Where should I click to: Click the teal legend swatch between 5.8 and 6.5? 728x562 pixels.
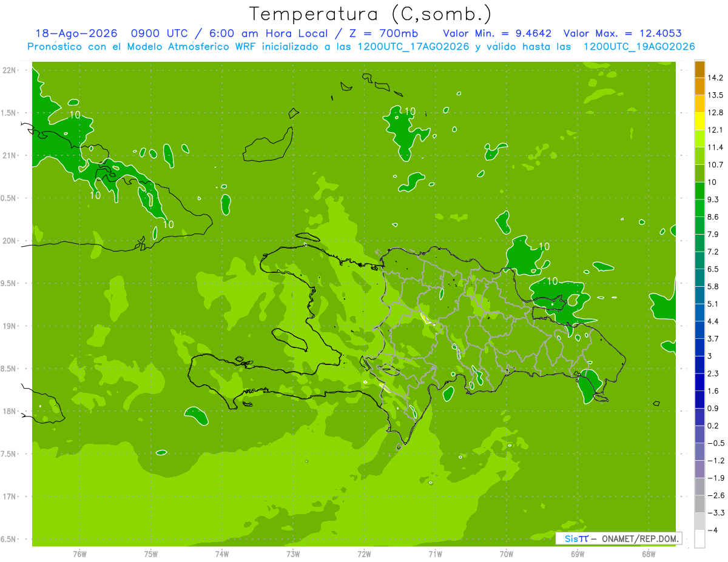[699, 278]
